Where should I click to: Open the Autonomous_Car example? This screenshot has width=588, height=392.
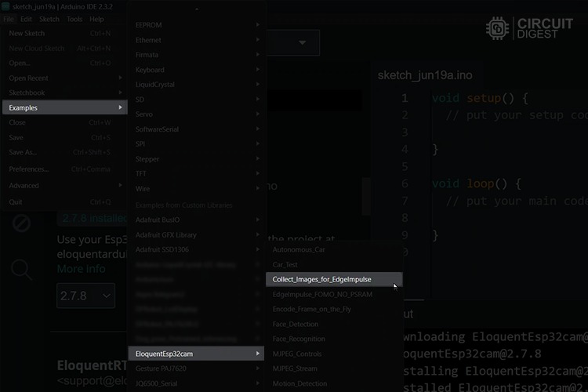(x=334, y=250)
